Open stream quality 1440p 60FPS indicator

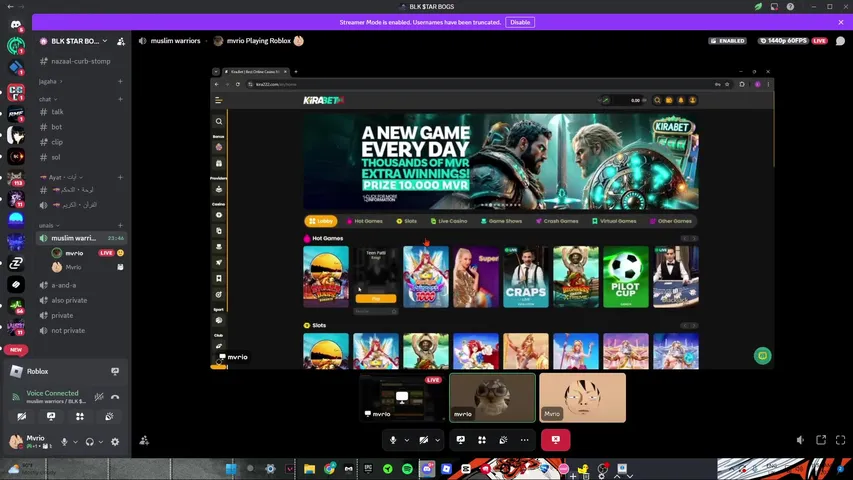782,41
